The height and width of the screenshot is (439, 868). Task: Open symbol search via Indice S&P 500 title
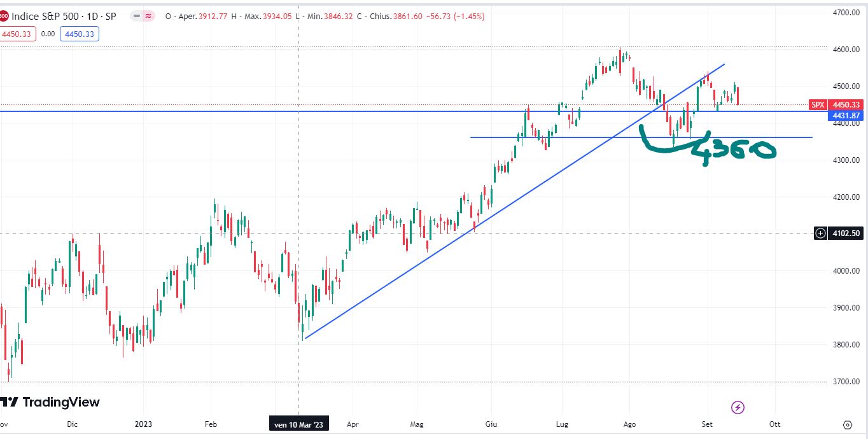64,17
